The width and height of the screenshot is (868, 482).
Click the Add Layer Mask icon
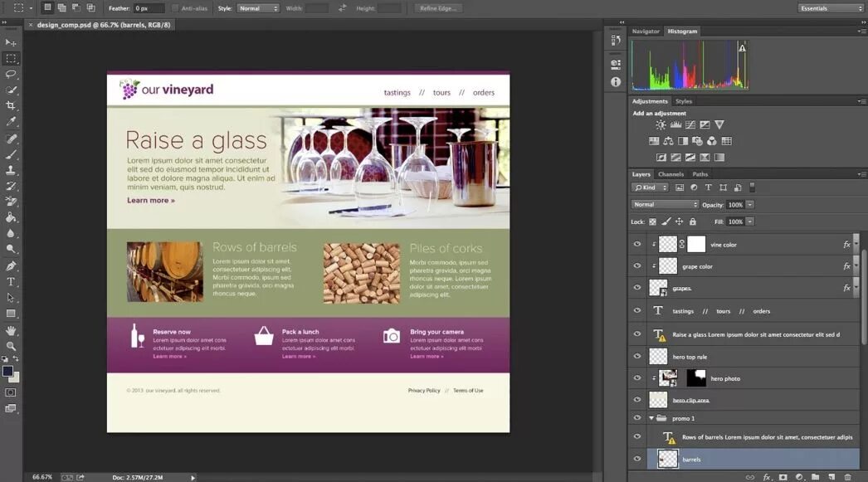[783, 476]
